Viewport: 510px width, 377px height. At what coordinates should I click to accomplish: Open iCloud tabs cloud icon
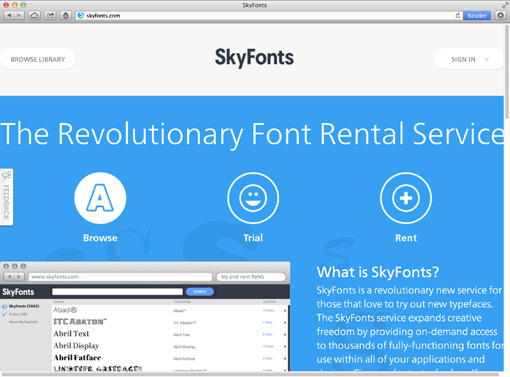coord(34,15)
